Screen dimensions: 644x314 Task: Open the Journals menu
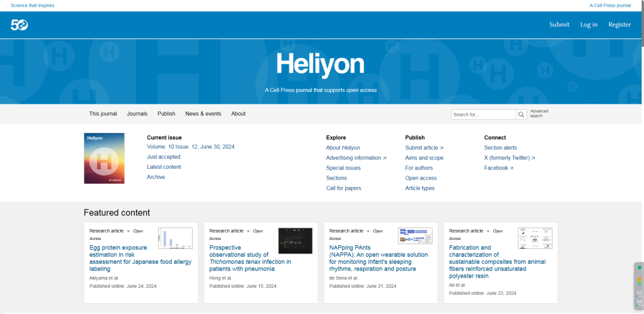pyautogui.click(x=137, y=114)
